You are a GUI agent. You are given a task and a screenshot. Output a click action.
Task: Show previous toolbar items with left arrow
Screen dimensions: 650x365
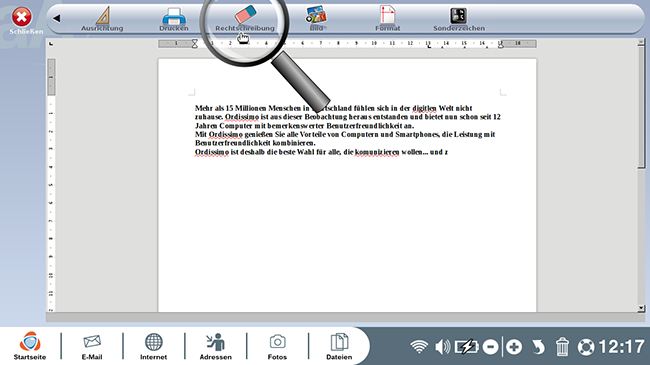pos(57,18)
